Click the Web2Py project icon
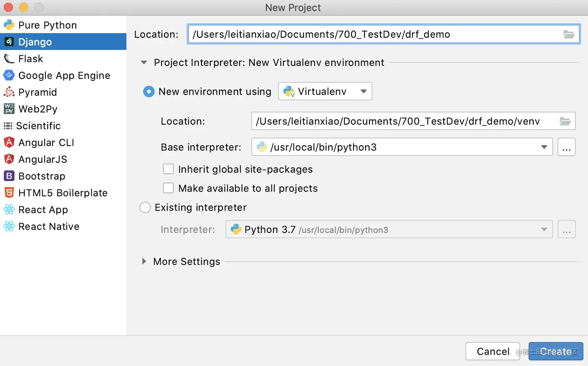The image size is (588, 366). click(x=9, y=109)
